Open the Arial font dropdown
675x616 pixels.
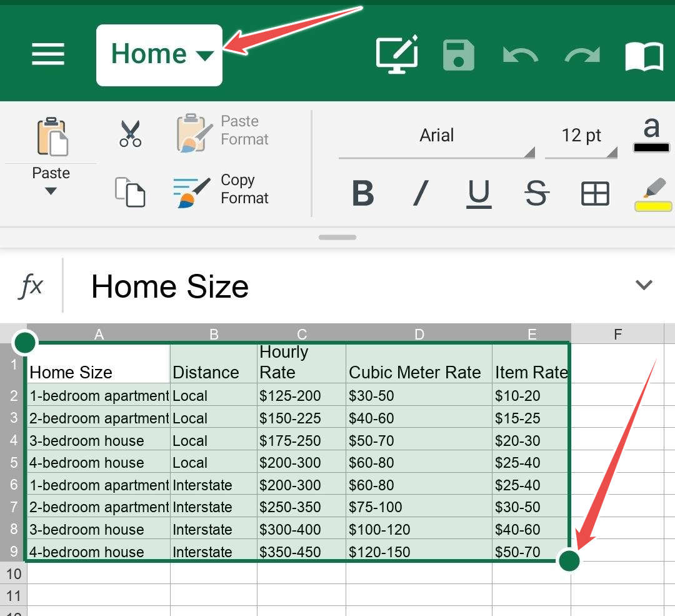coord(437,136)
